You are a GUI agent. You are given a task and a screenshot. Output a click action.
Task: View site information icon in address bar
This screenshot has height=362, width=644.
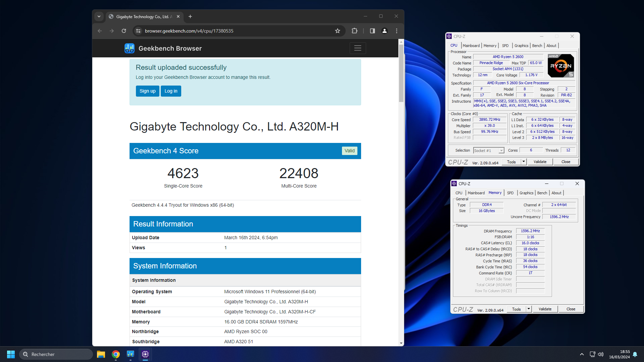pyautogui.click(x=138, y=31)
